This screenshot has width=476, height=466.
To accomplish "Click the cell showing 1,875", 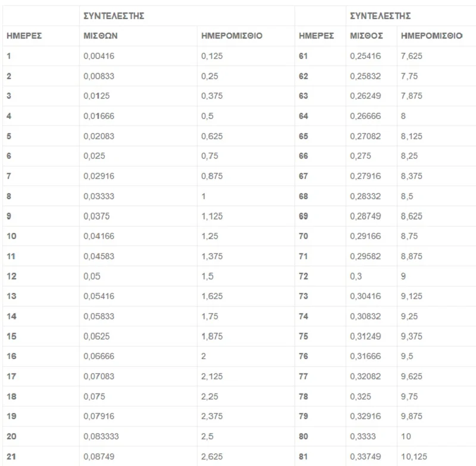I will click(x=212, y=336).
